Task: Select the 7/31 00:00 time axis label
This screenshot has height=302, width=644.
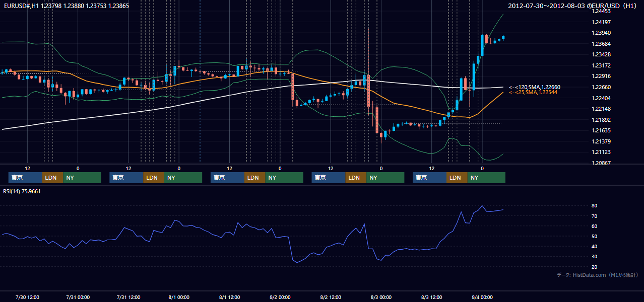Action: [78, 297]
